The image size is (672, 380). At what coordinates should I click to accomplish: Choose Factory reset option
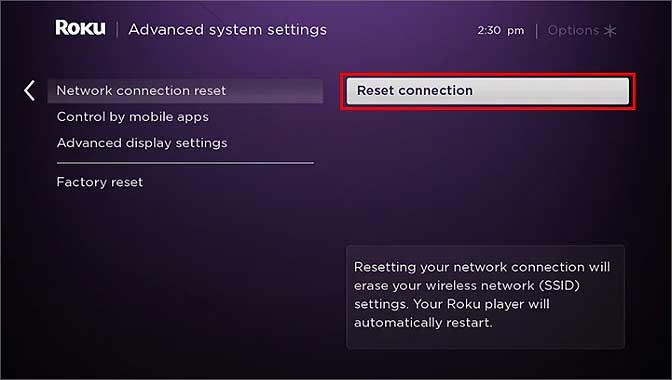tap(100, 183)
